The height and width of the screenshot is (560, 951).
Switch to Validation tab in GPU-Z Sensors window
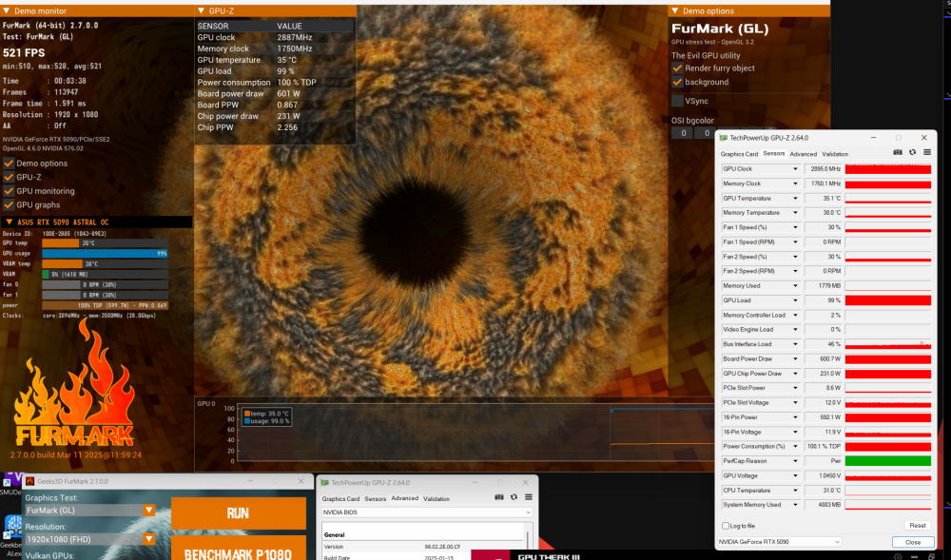click(835, 154)
